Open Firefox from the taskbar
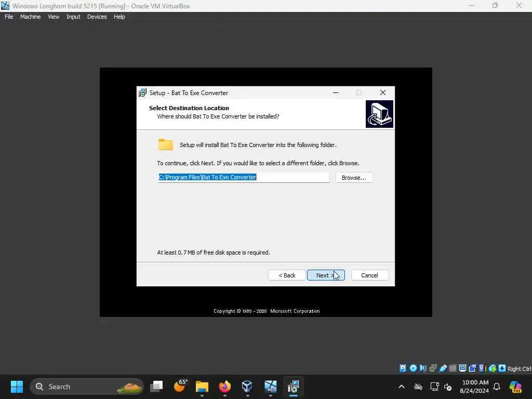 [224, 387]
